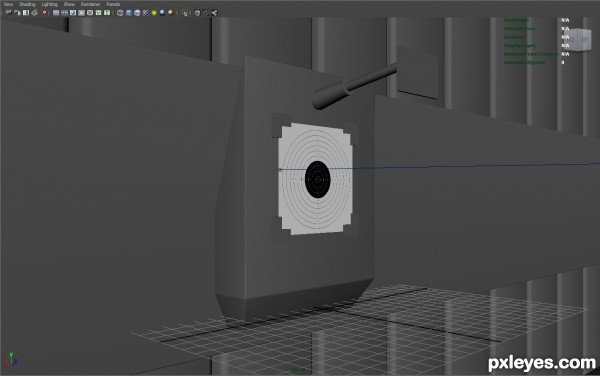Click the Wireframe on Shaded icon

[x=137, y=13]
